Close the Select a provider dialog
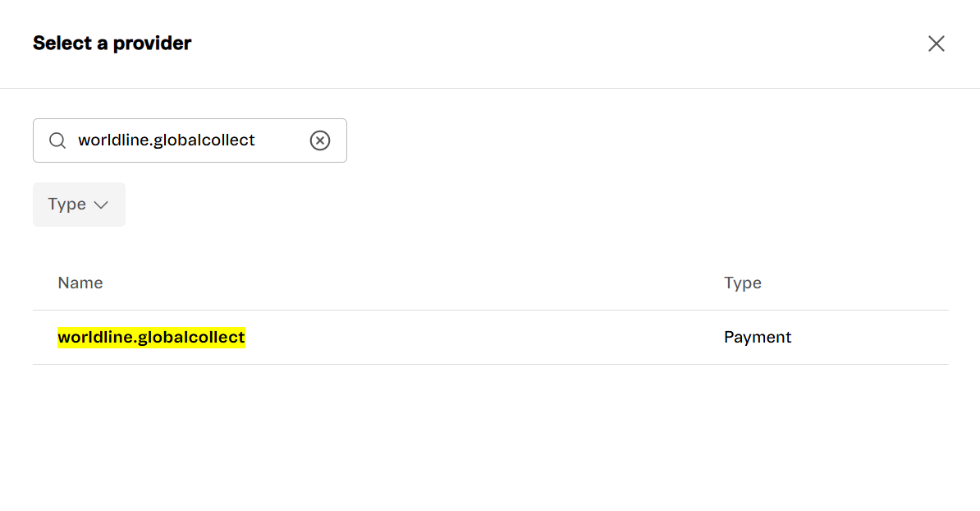Viewport: 980px width, 511px height. coord(936,44)
